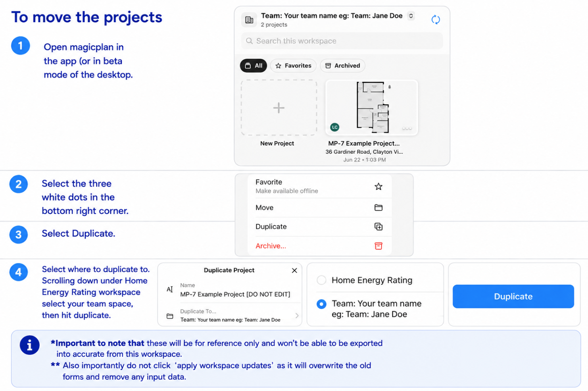Select the Team: Your team name radio option
Viewport: 588px width, 391px height.
click(321, 304)
